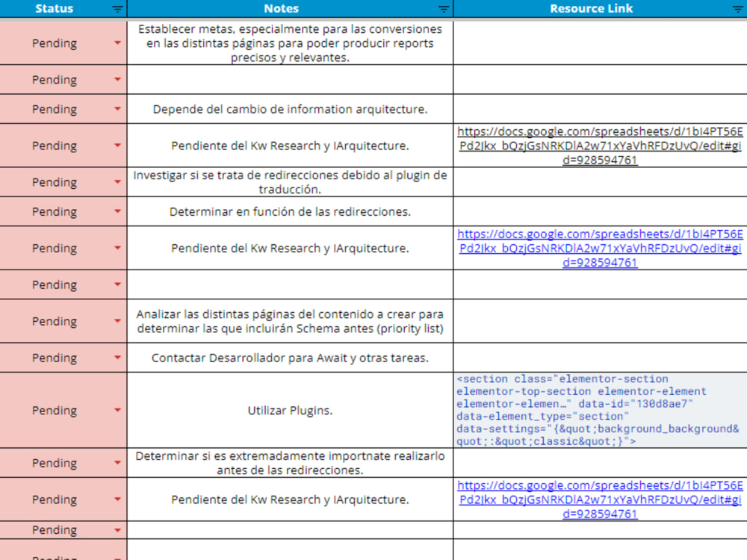
Task: Select the 'Analizar las distintas páginas' note
Action: coord(290,321)
